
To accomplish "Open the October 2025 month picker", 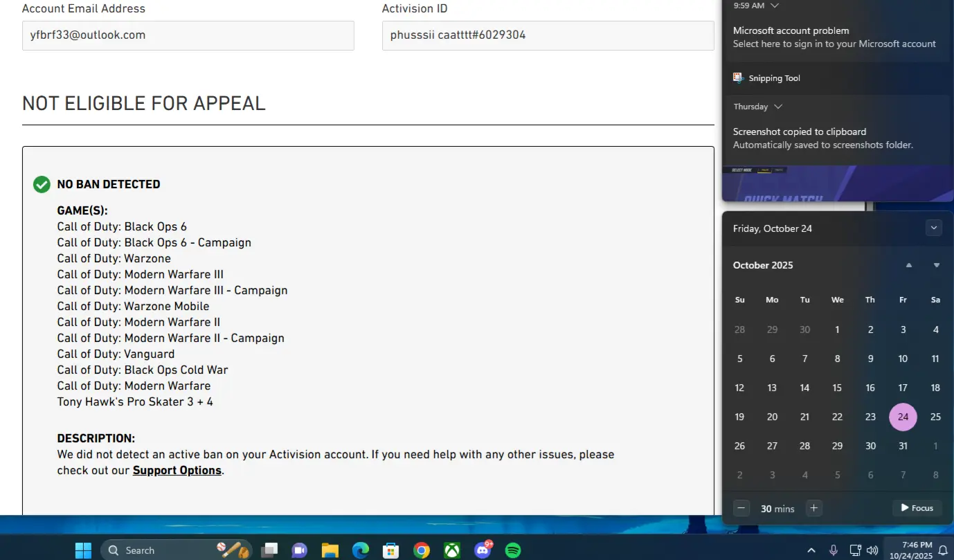I will coord(763,265).
